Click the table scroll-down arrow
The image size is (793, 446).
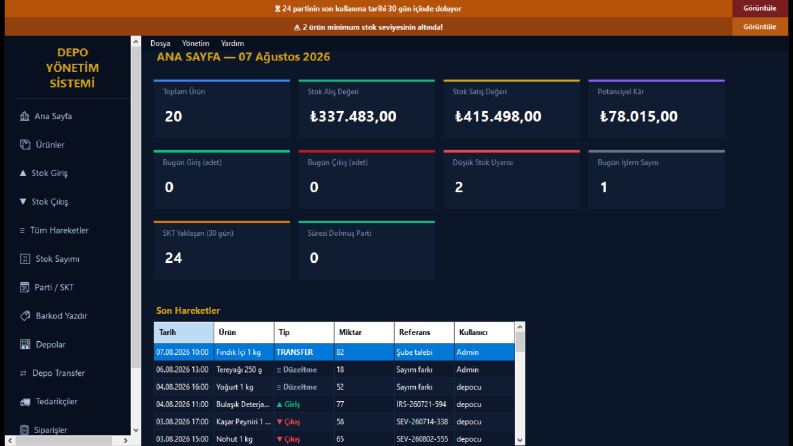click(x=520, y=440)
